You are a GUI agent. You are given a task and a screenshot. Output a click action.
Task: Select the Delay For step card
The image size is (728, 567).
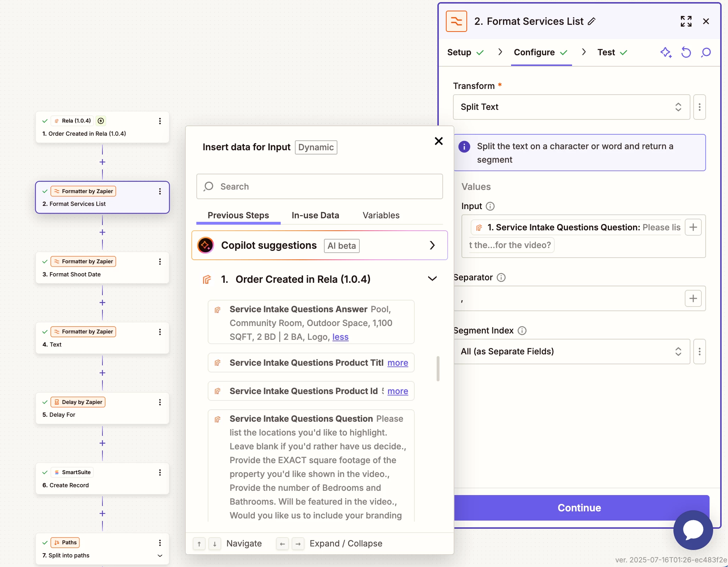(x=102, y=408)
